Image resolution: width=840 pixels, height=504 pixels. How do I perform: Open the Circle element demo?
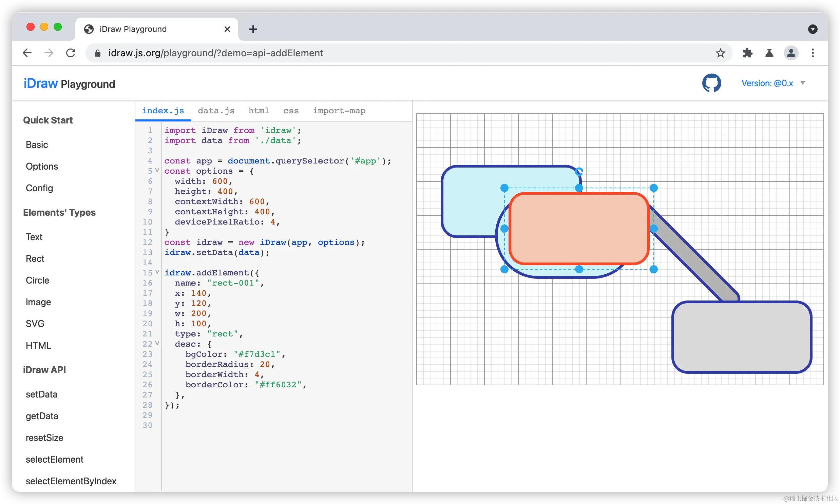click(37, 280)
